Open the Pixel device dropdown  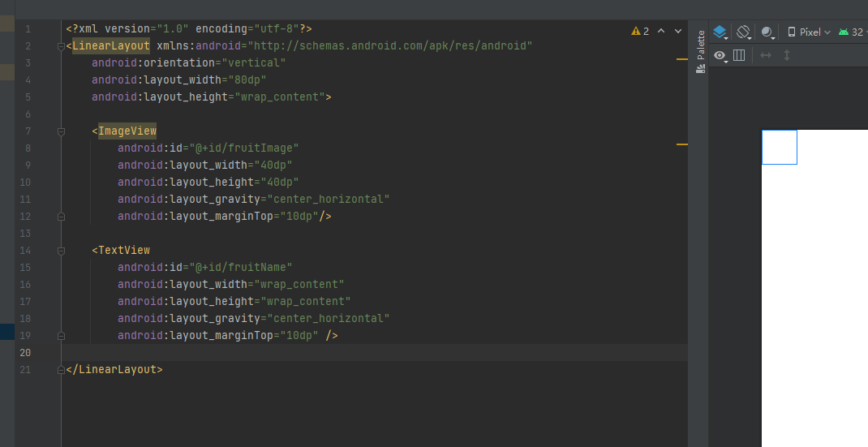(x=810, y=32)
